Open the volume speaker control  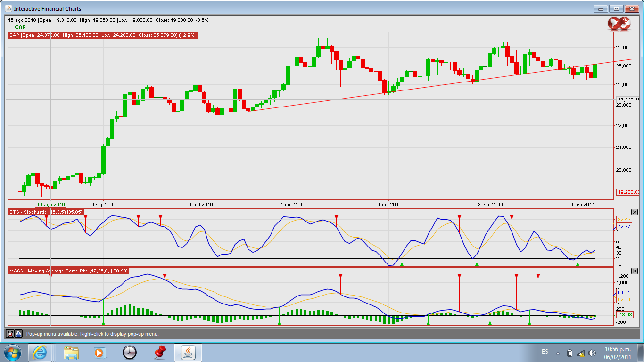click(x=593, y=353)
